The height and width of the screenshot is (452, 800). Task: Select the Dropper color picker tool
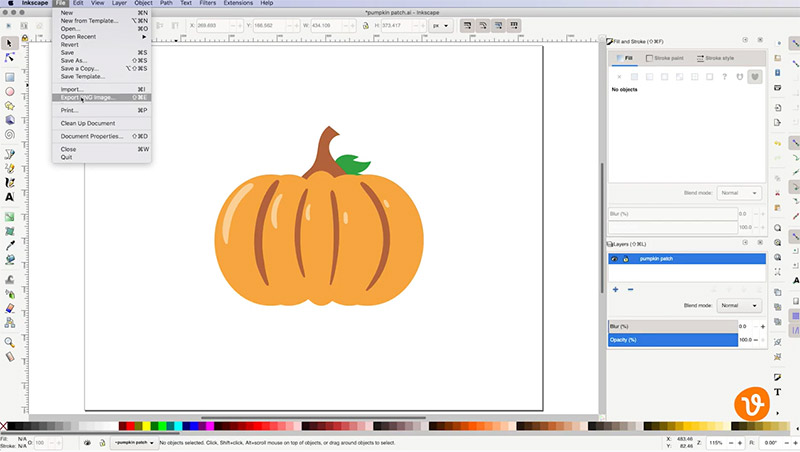click(x=9, y=245)
